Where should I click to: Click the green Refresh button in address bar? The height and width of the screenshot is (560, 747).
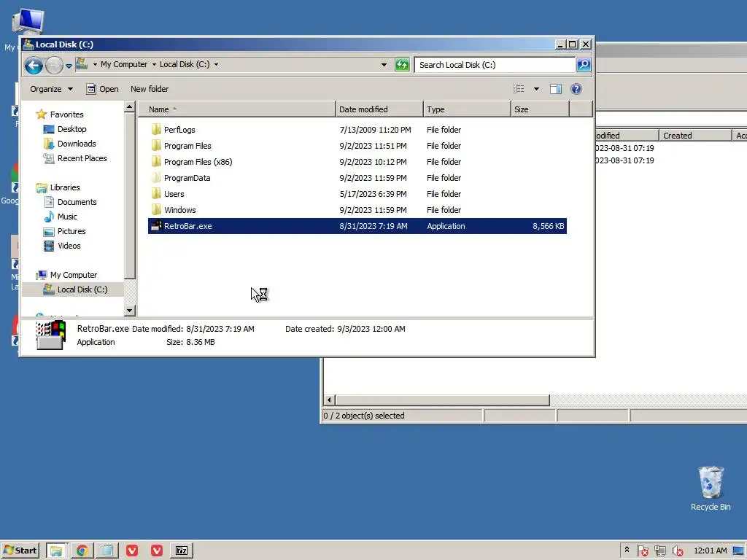tap(402, 64)
